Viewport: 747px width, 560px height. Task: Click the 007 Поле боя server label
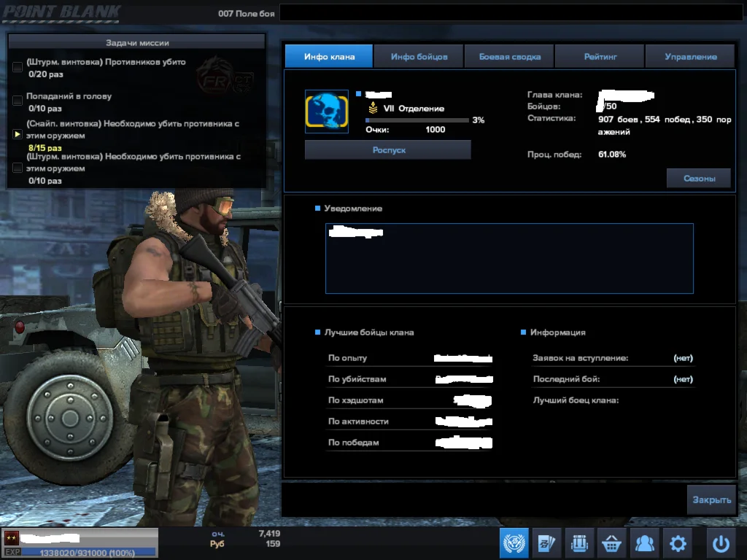point(247,13)
